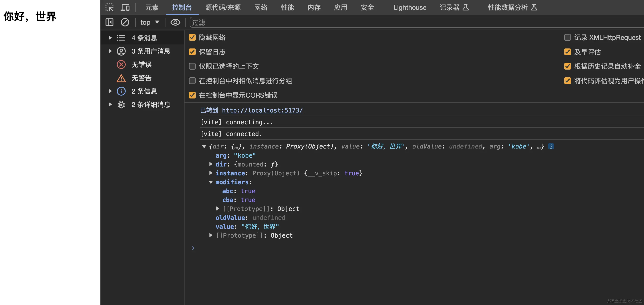Clear the console with the ban icon

pos(125,22)
